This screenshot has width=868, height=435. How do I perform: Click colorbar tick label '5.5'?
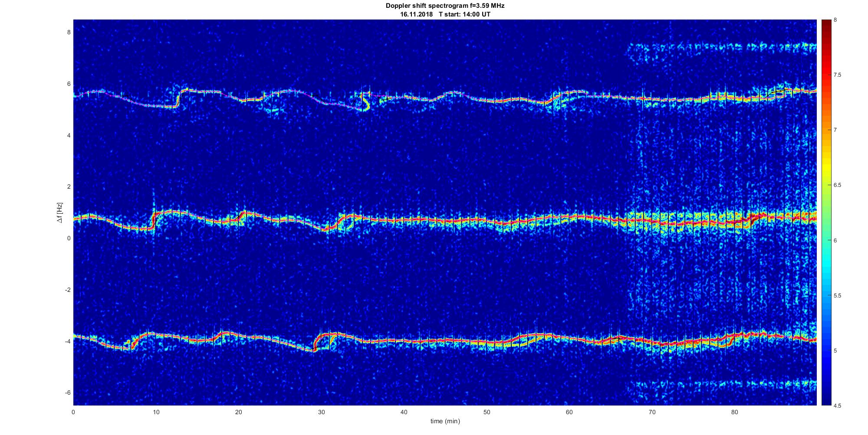838,295
